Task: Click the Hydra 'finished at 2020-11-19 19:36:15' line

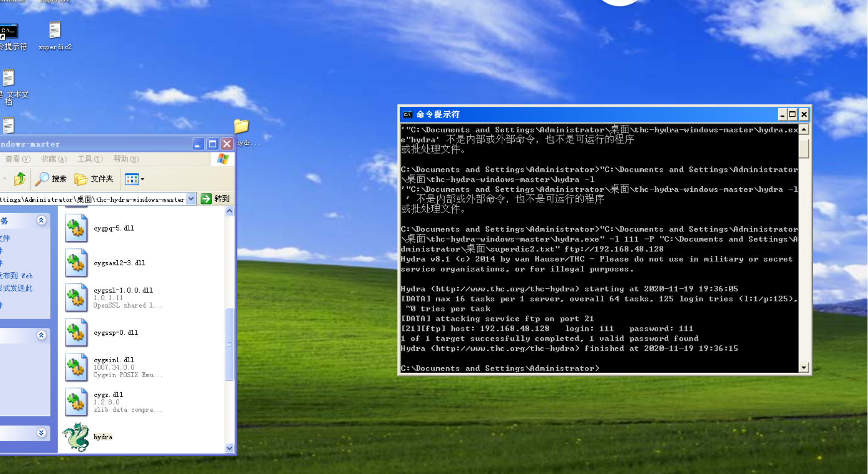Action: (x=569, y=349)
